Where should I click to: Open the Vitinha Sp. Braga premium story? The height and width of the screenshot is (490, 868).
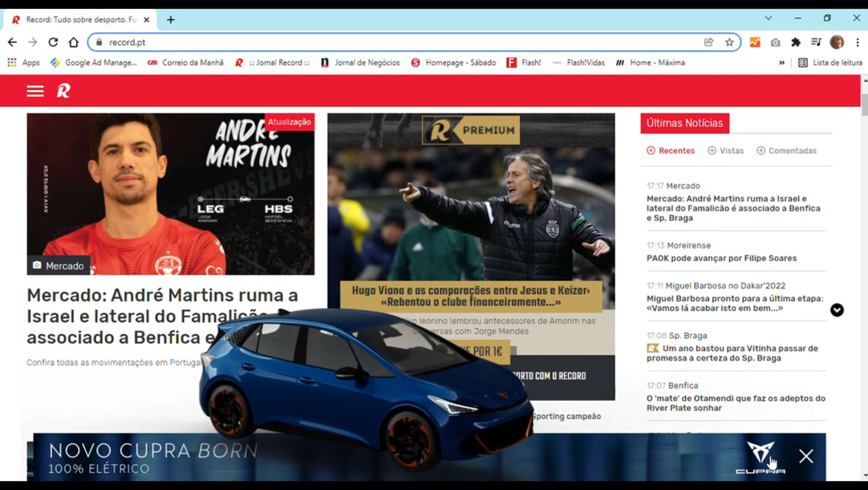[732, 353]
